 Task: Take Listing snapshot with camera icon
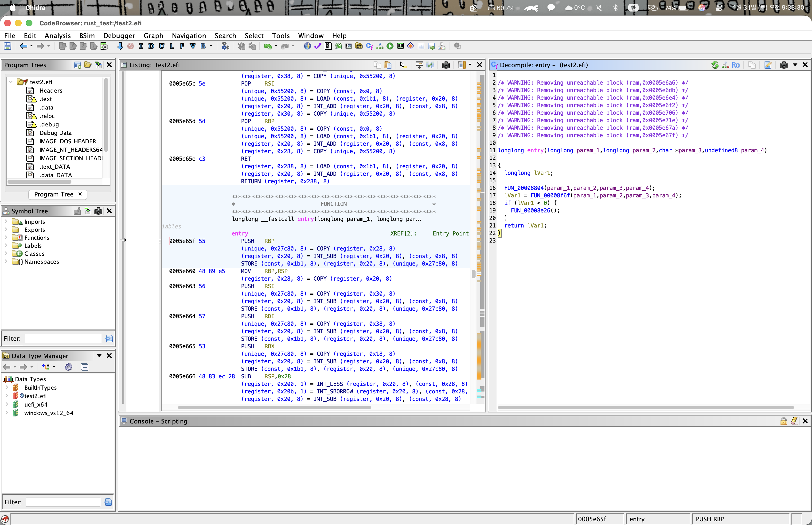[446, 65]
